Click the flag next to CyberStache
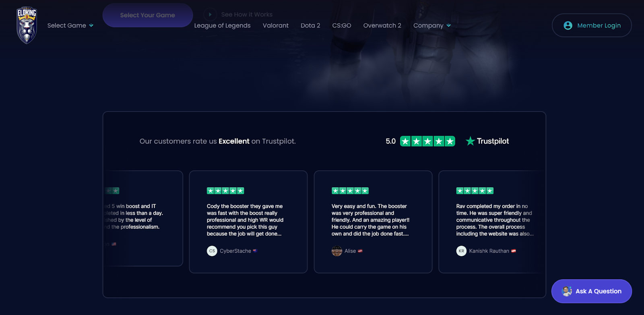 (x=255, y=251)
